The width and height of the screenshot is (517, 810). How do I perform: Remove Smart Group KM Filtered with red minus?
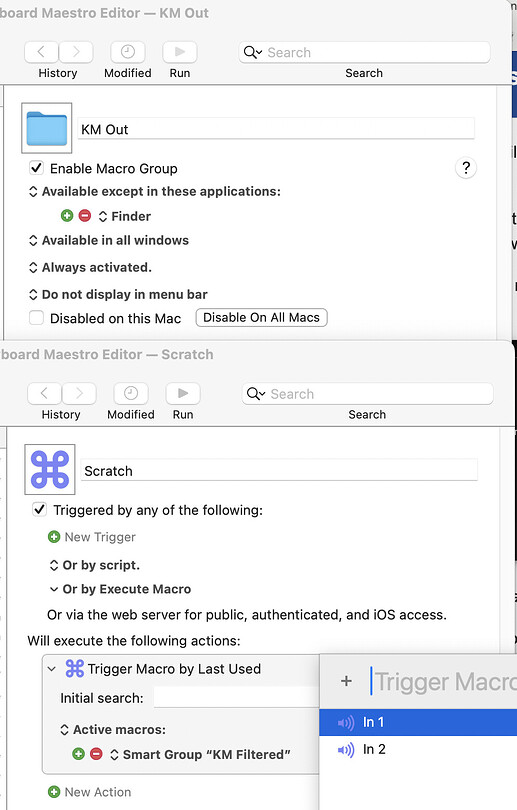point(96,754)
